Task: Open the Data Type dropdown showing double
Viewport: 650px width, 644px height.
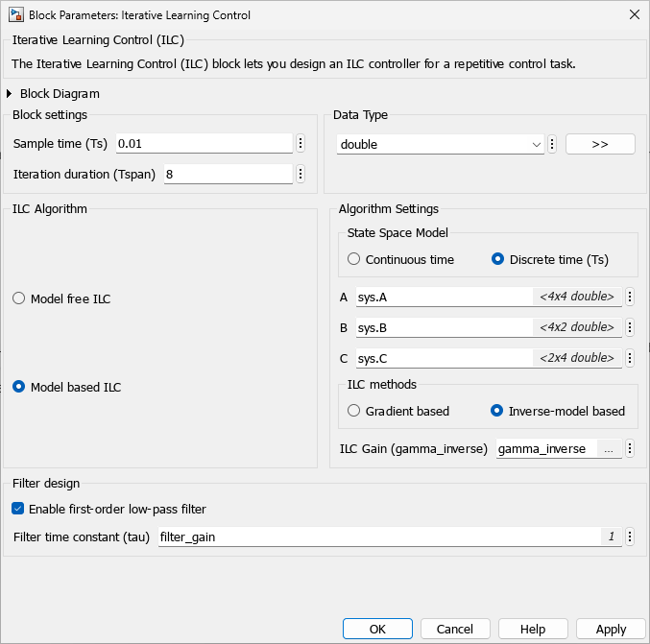Action: click(441, 144)
